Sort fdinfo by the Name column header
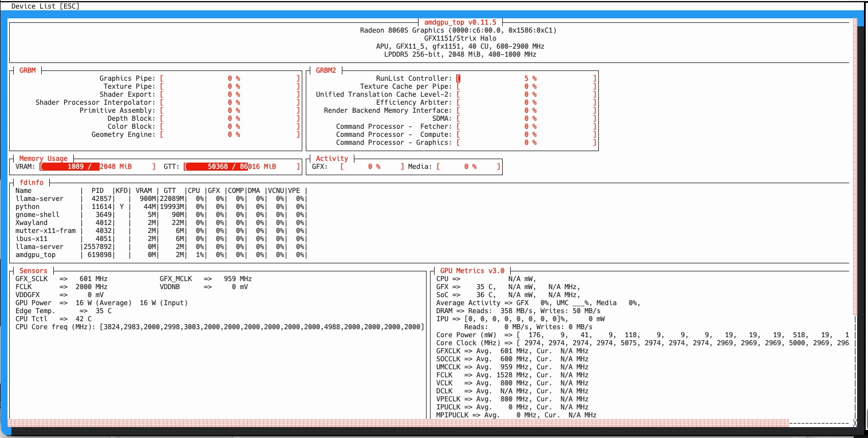 (23, 191)
